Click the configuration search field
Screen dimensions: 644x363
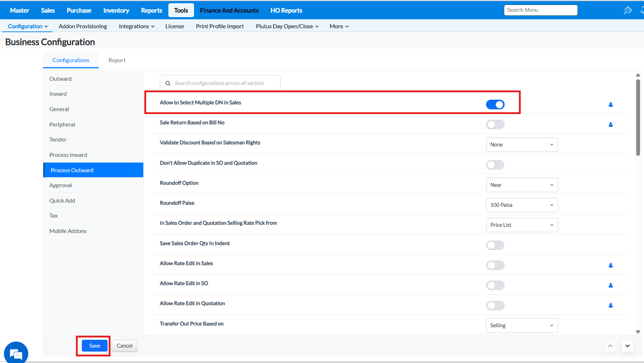click(220, 83)
